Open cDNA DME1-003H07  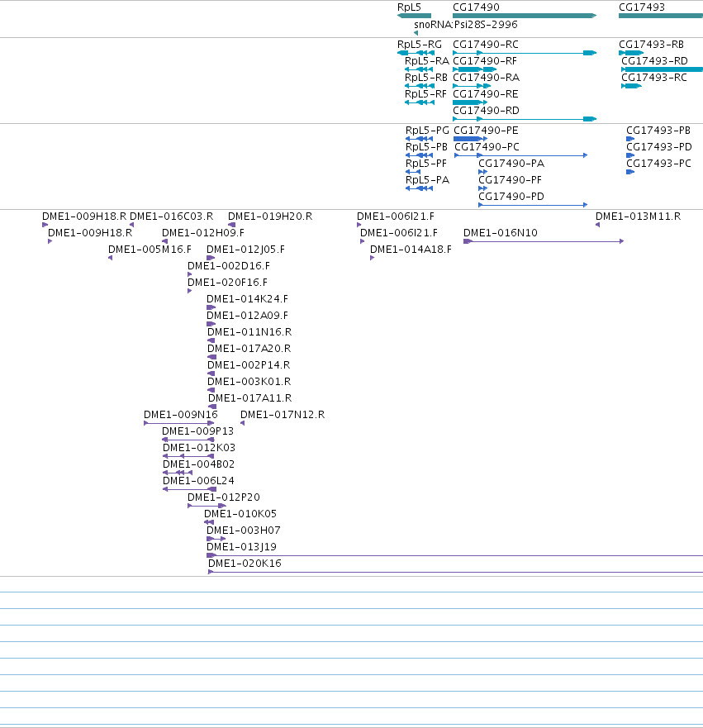(x=216, y=539)
